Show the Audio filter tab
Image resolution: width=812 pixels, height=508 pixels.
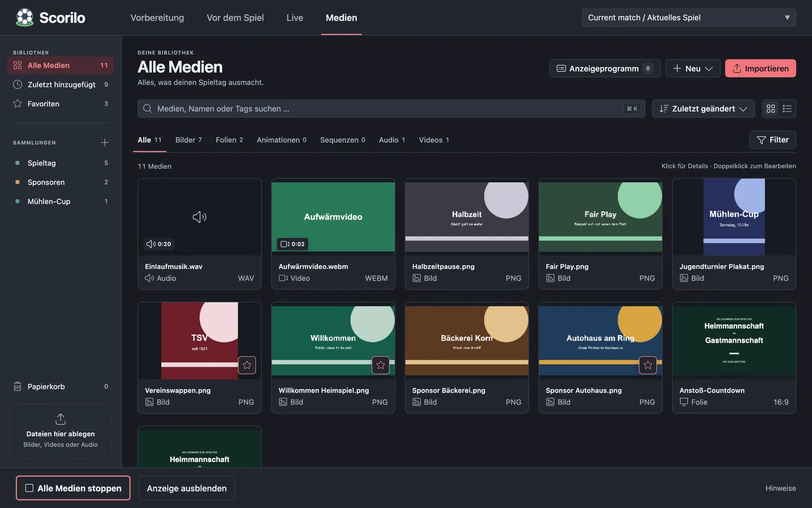click(x=392, y=140)
